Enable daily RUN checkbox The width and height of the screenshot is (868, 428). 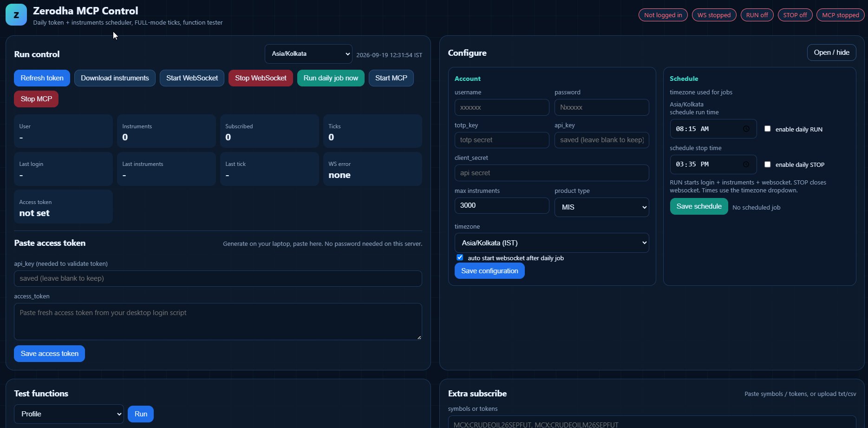767,129
